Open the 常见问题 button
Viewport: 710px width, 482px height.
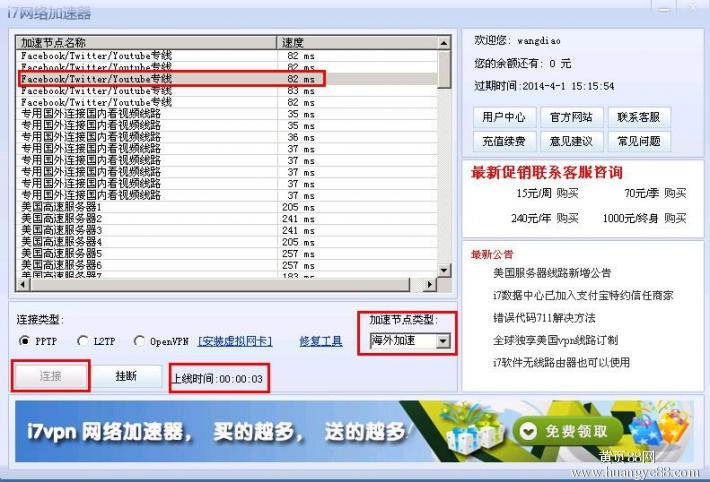pos(639,141)
